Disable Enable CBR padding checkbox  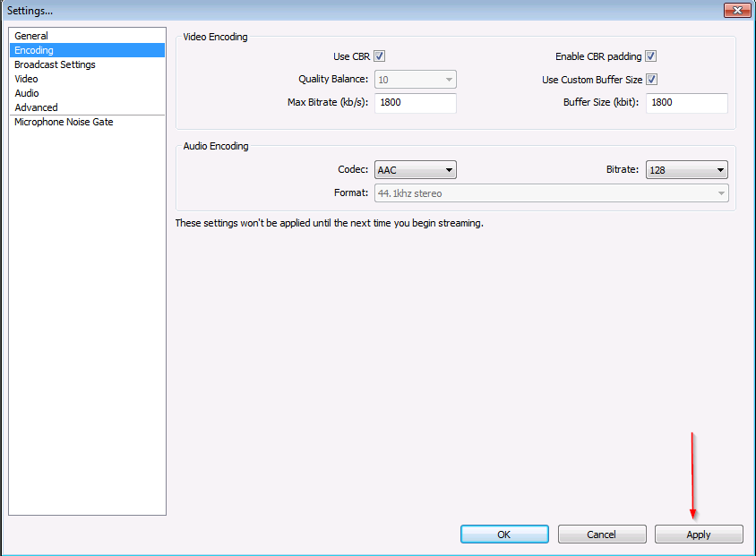pyautogui.click(x=651, y=56)
